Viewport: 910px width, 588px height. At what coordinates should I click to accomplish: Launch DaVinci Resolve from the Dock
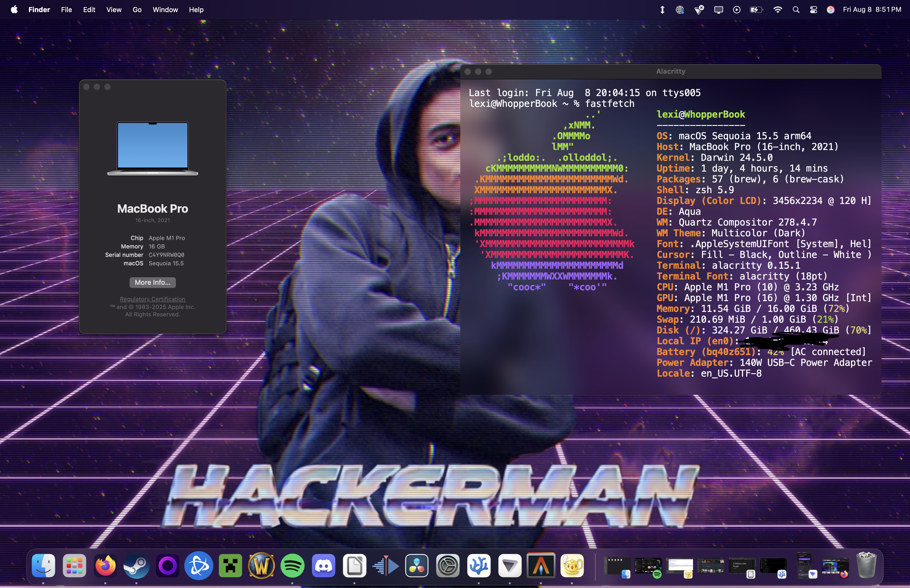point(417,565)
